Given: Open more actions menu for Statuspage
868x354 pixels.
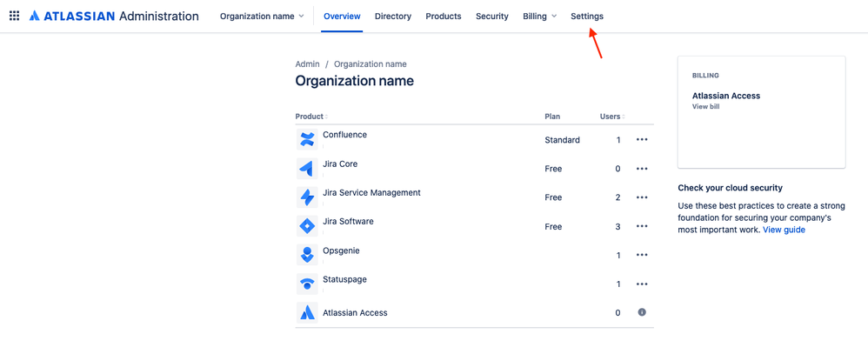Looking at the screenshot, I should [642, 284].
